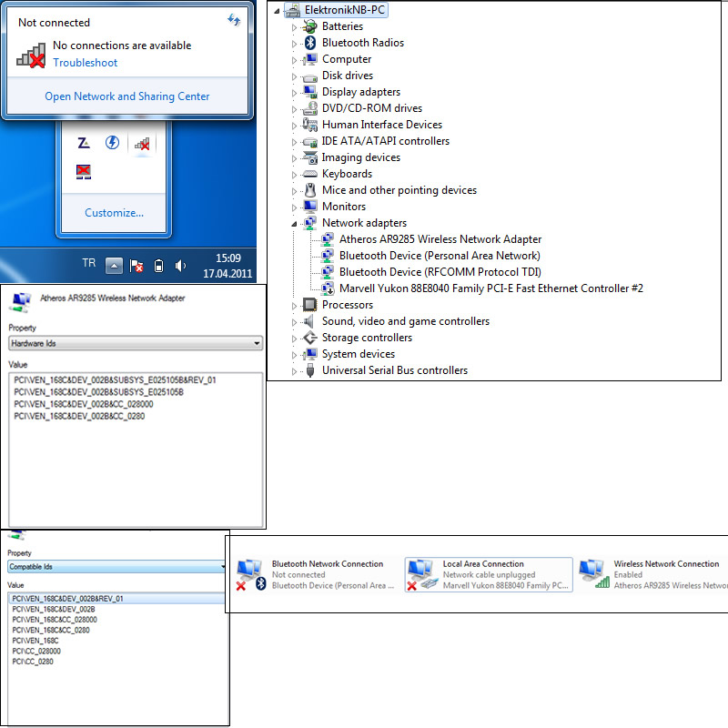
Task: Select IDE ATA/ATAPI controllers in device tree
Action: click(x=385, y=141)
